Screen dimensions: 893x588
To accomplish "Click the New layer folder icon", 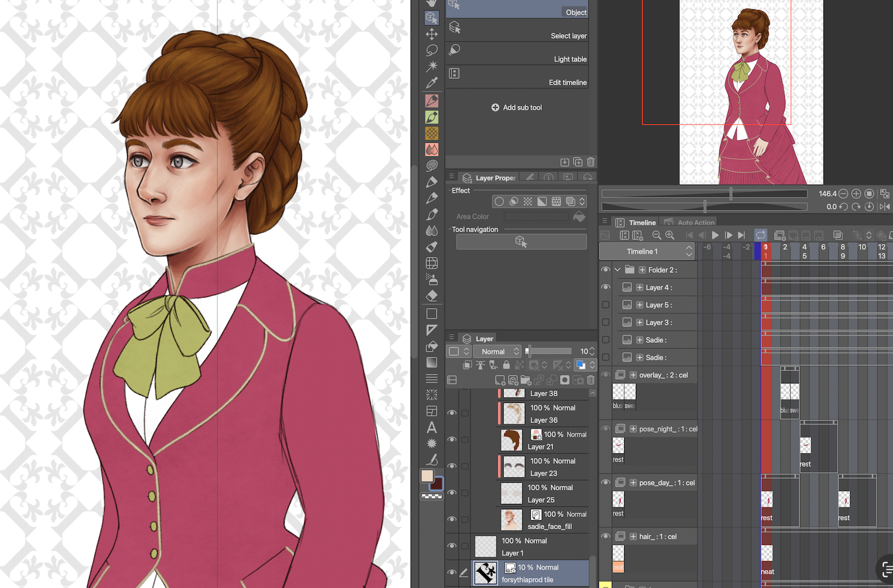I will 525,380.
